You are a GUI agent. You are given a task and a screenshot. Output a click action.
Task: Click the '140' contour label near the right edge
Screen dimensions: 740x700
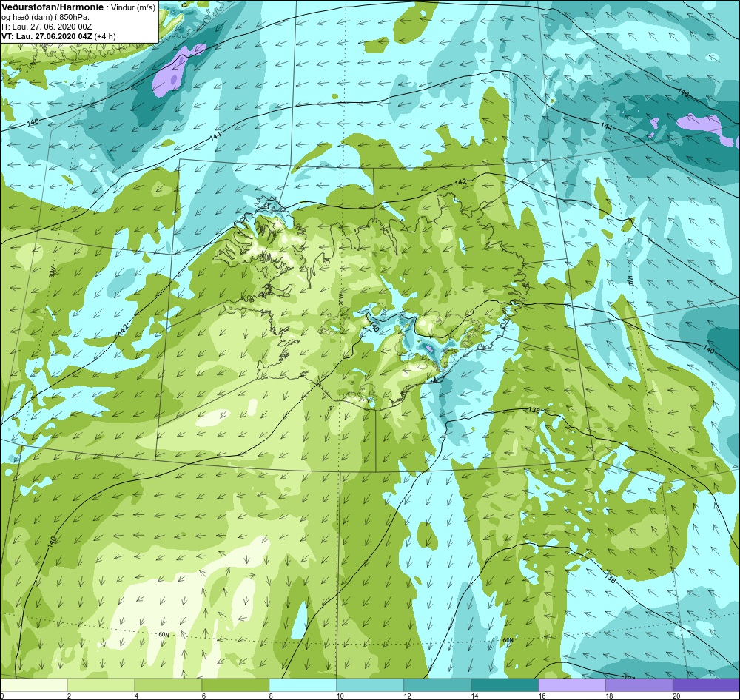coord(709,350)
